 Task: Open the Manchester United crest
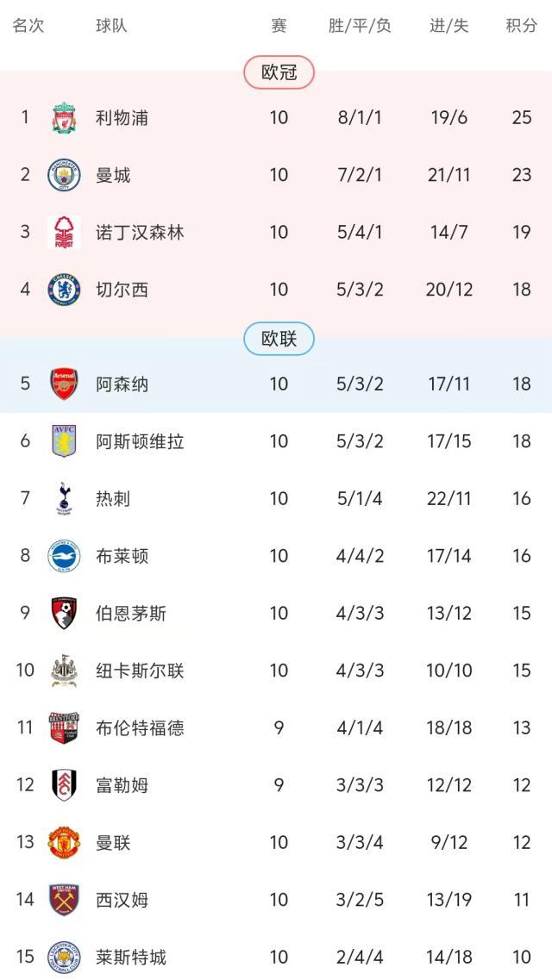tap(64, 842)
